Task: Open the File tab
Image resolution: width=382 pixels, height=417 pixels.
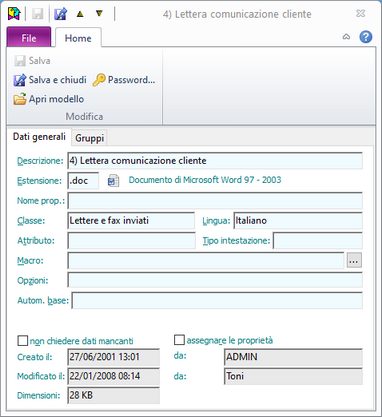Action: (x=29, y=38)
